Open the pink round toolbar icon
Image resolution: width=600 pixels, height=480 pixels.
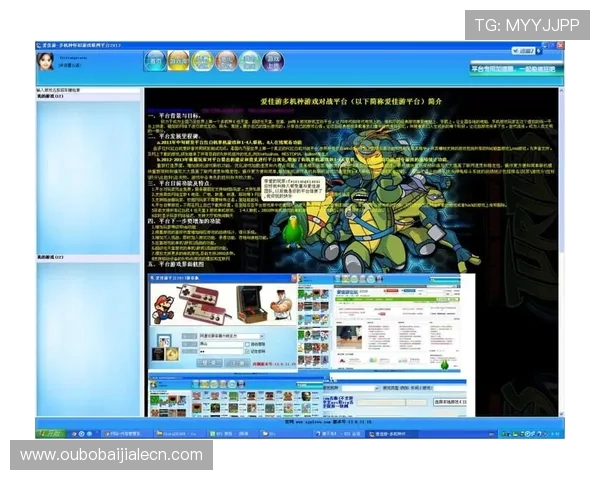pos(250,62)
